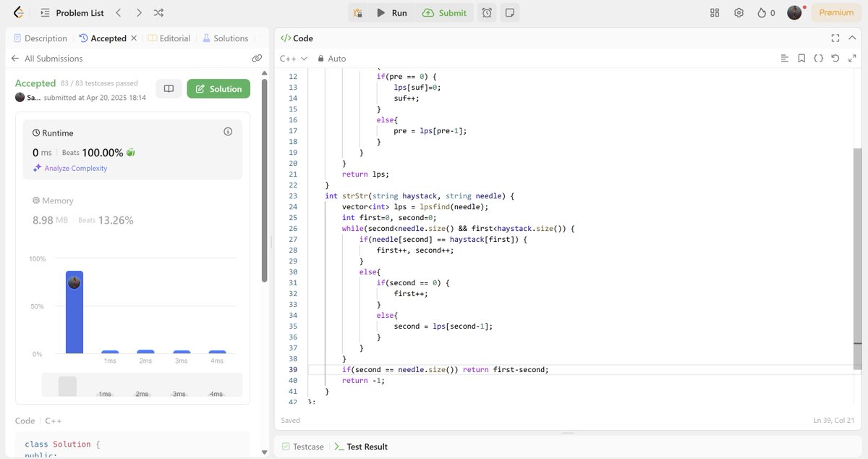The image size is (868, 459).
Task: Run the code
Action: (x=391, y=12)
